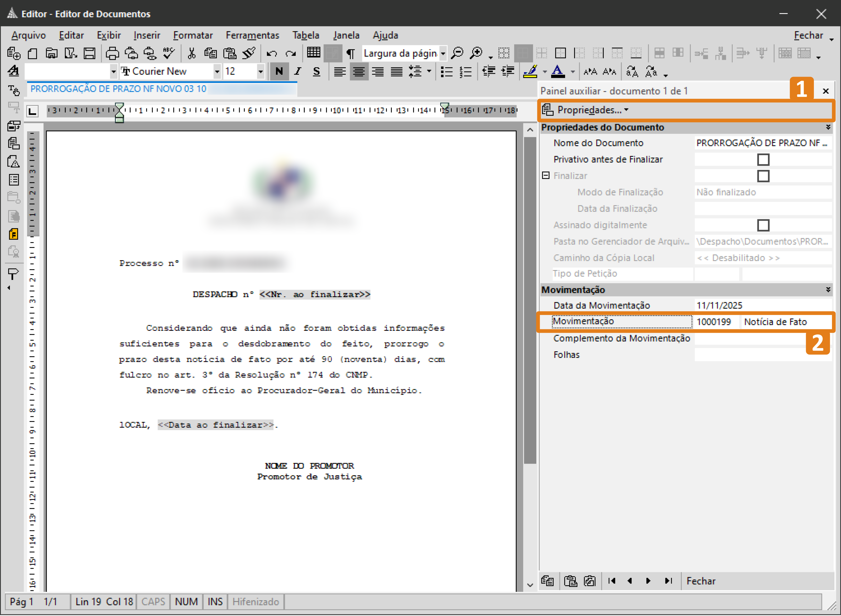Image resolution: width=841 pixels, height=616 pixels.
Task: Open the Ferramentas menu
Action: pos(252,35)
